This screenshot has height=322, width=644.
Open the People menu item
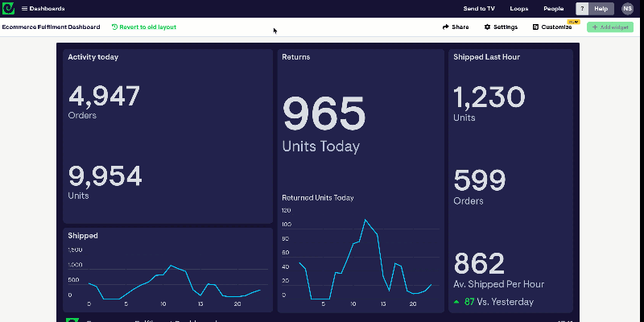coord(554,9)
